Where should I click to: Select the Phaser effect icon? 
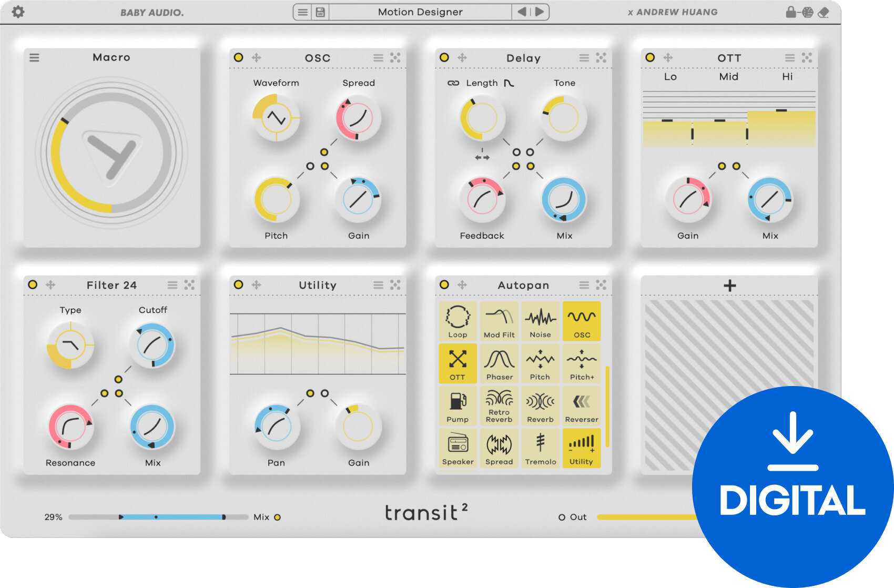tap(499, 362)
